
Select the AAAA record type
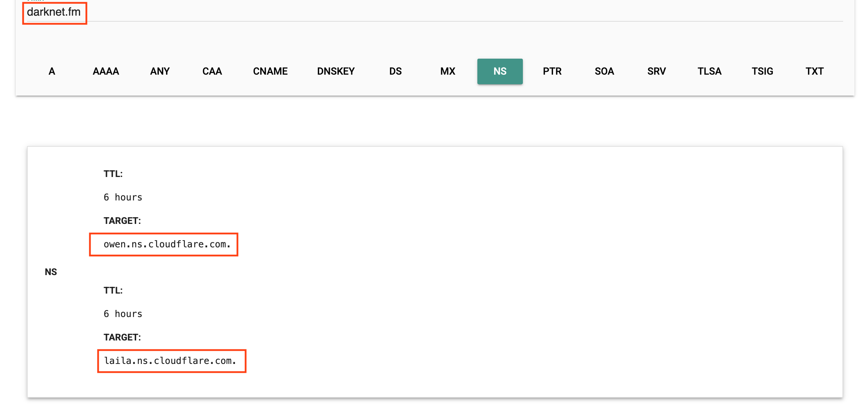106,71
